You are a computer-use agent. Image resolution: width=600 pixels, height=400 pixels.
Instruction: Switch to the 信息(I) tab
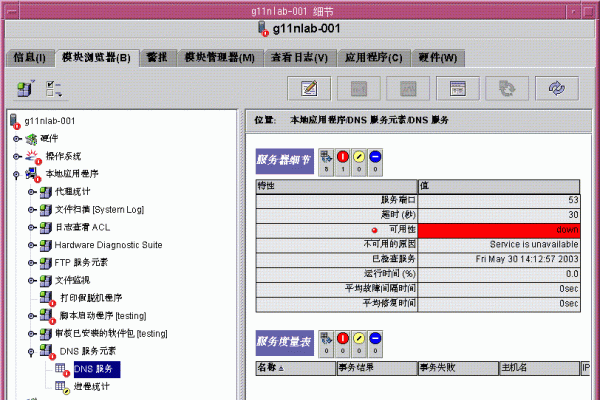(x=29, y=58)
